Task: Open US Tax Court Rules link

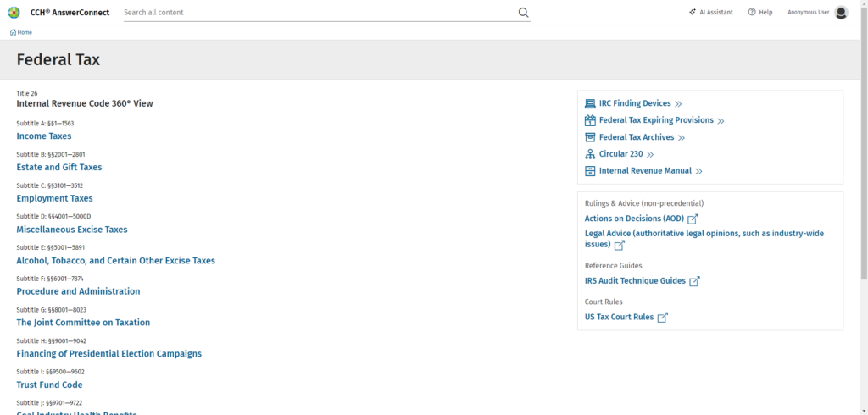Action: (619, 318)
